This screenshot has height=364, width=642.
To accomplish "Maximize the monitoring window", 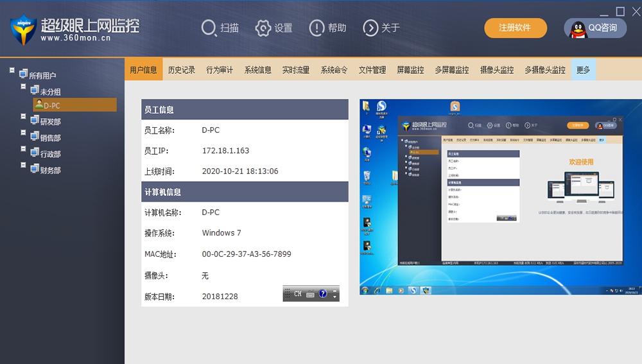I will click(x=620, y=12).
